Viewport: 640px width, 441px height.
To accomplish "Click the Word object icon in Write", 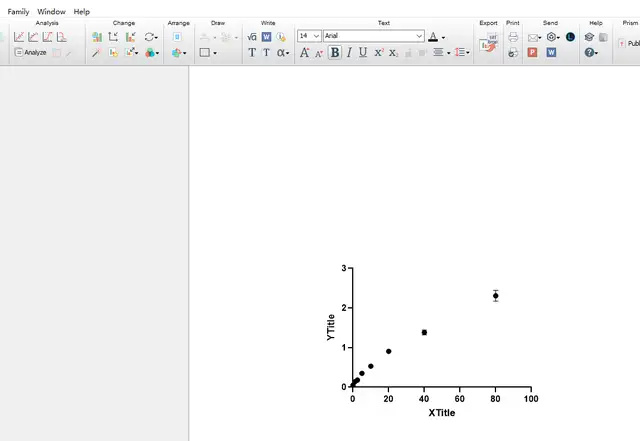I will (266, 37).
